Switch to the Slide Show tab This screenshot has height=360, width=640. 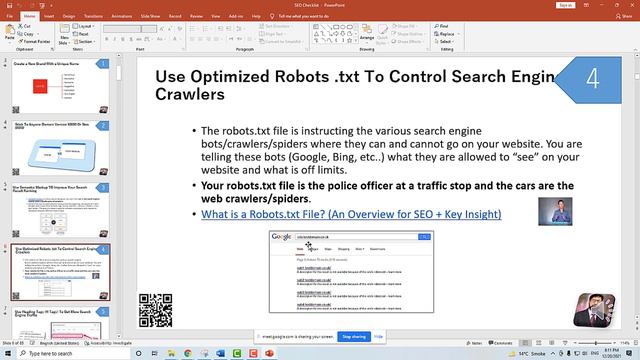pos(150,16)
